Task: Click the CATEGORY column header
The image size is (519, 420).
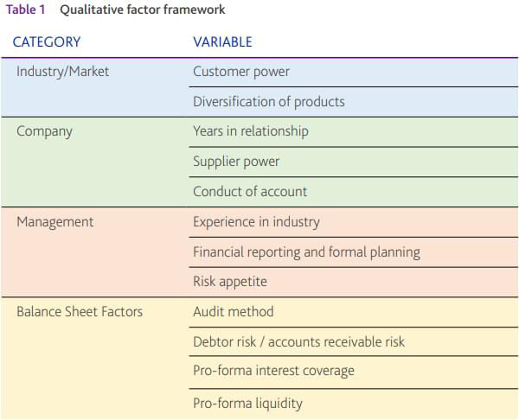Action: (x=47, y=41)
